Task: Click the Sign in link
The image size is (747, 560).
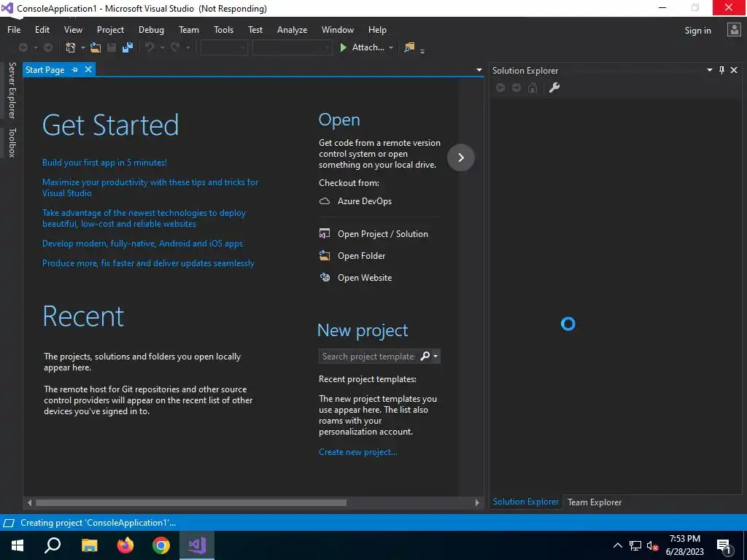Action: 697,31
